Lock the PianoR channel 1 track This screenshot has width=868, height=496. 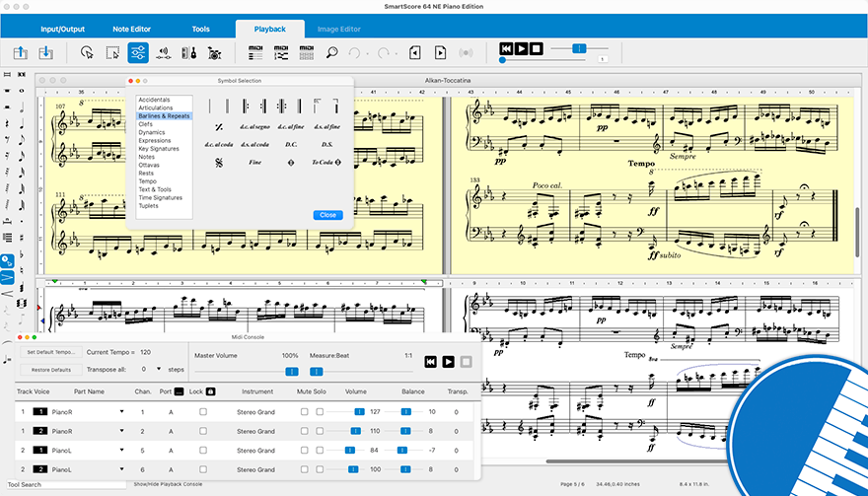click(x=203, y=412)
